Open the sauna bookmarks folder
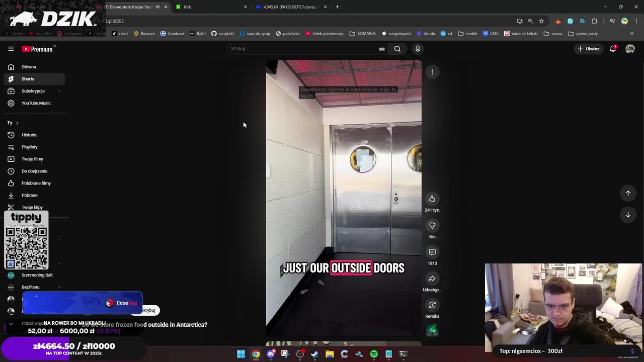Image resolution: width=644 pixels, height=362 pixels. 553,34
